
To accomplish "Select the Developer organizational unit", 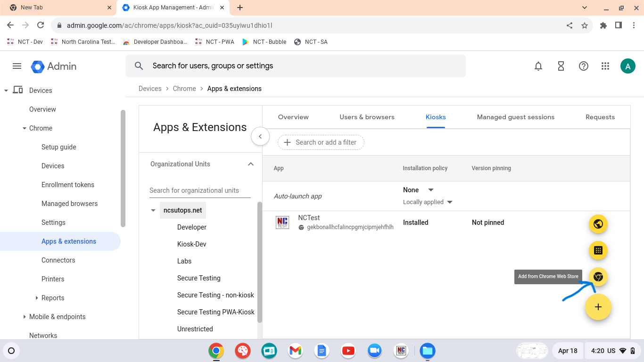I will (192, 227).
